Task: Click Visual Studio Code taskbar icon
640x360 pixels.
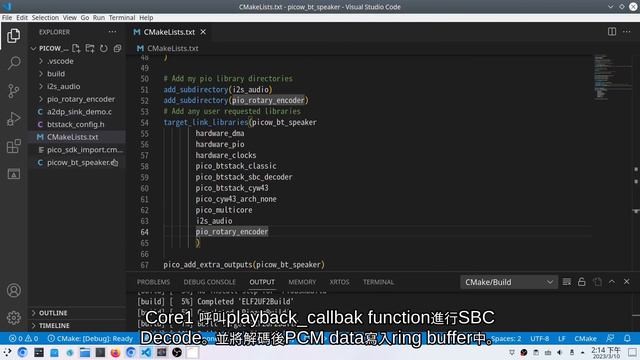Action: [146, 352]
